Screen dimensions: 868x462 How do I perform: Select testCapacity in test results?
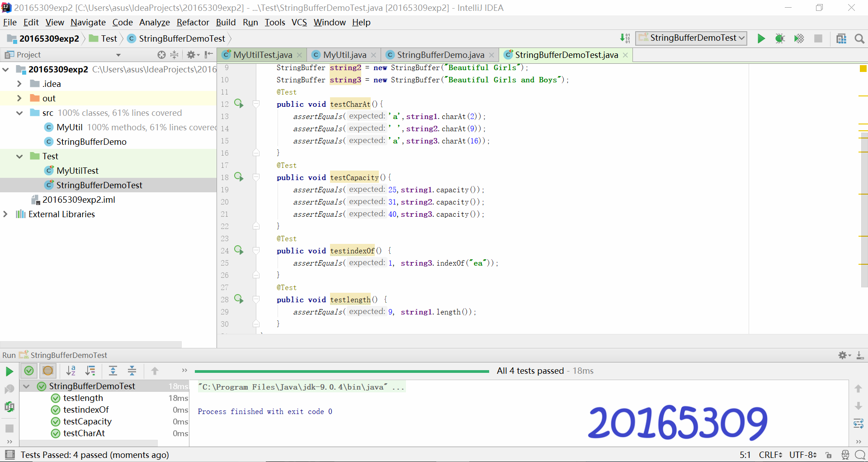(87, 421)
